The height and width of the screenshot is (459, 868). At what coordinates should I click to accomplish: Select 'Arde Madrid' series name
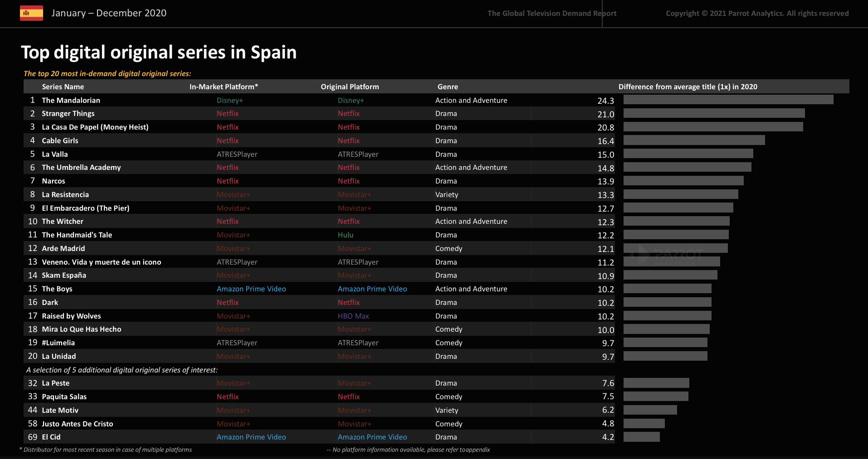tap(63, 249)
